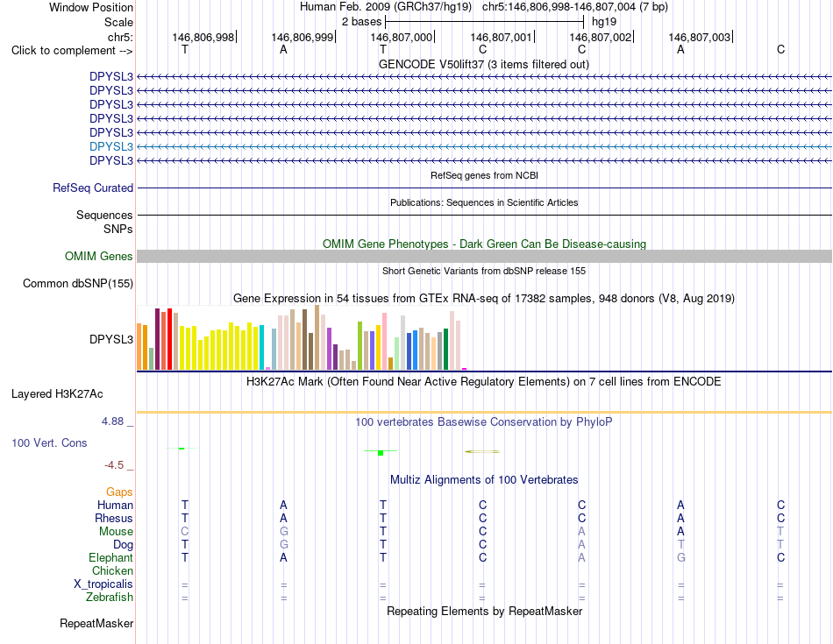Click Publications: Sequences in Scientific Articles title
The width and height of the screenshot is (833, 644).
(484, 202)
